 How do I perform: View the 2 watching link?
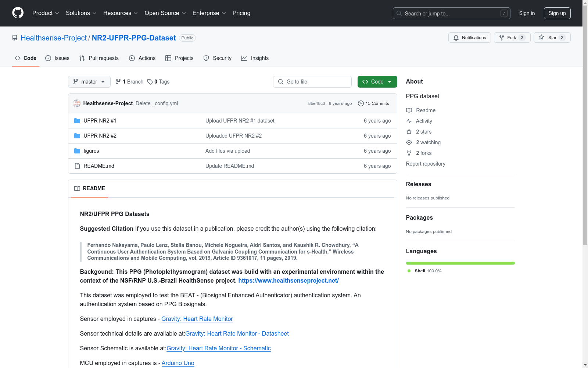[x=423, y=142]
